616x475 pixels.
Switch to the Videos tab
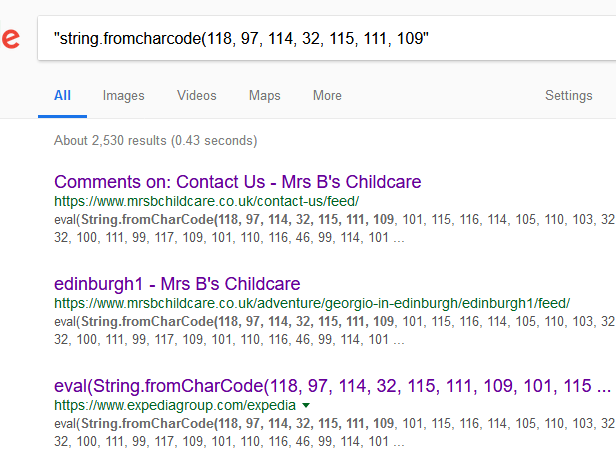click(x=196, y=95)
